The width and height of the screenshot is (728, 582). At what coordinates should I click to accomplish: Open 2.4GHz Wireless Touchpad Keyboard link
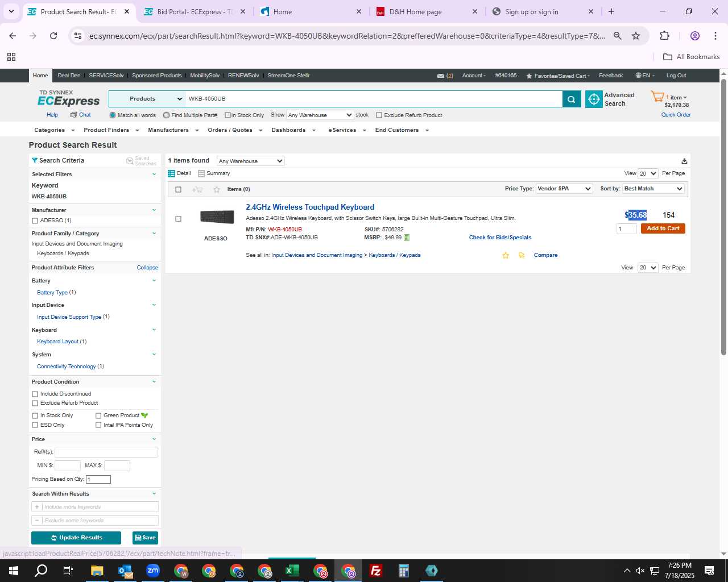310,207
